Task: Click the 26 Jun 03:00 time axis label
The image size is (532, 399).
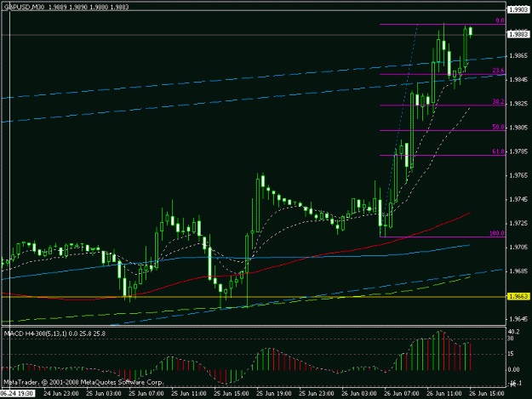Action: (359, 394)
